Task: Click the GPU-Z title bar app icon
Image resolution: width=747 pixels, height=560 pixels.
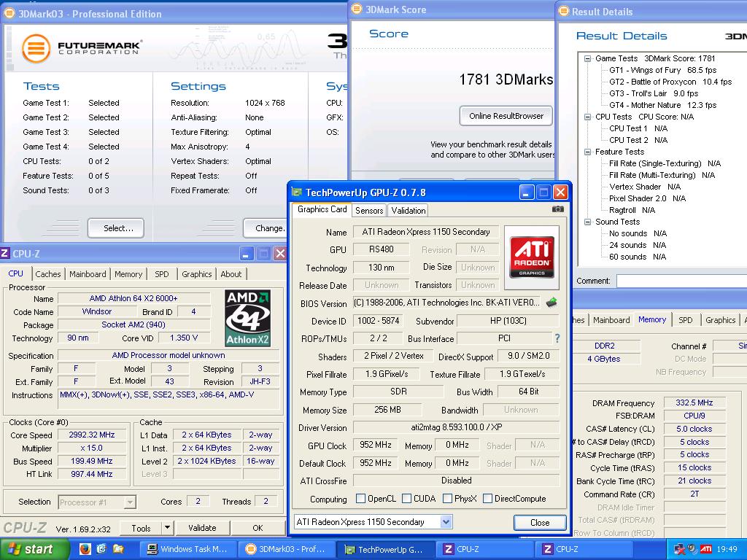Action: [x=297, y=192]
